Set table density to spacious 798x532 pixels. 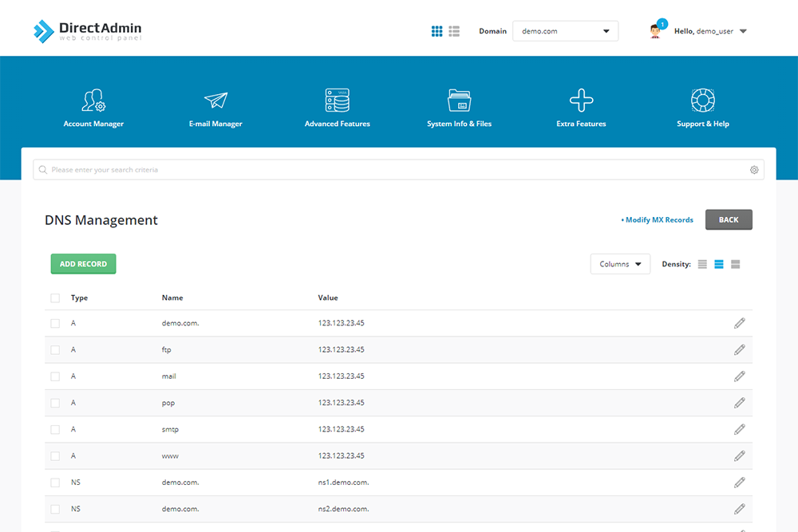point(736,264)
